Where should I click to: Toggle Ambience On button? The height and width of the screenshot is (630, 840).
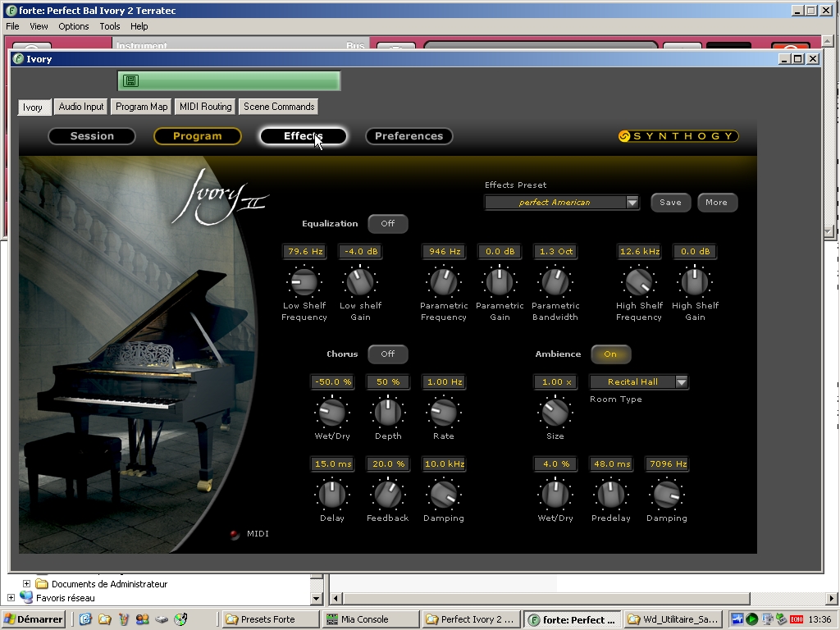click(610, 354)
